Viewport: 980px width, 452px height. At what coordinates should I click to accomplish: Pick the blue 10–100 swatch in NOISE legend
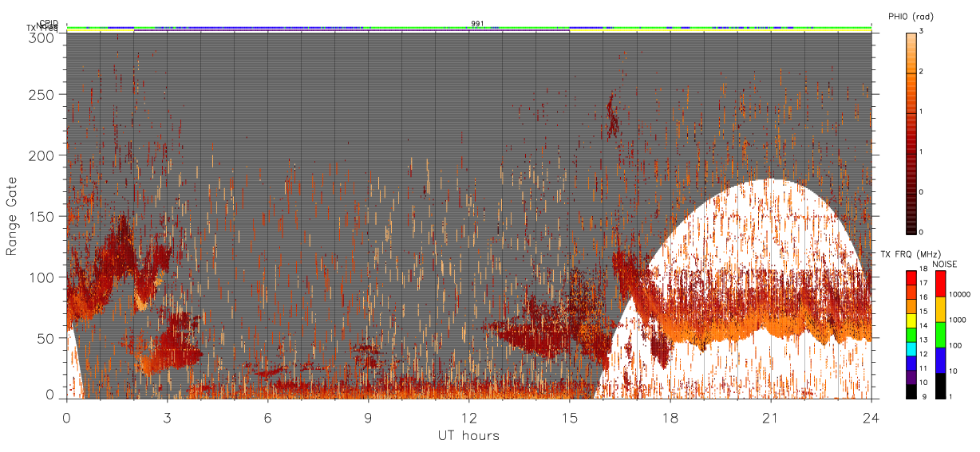point(941,359)
